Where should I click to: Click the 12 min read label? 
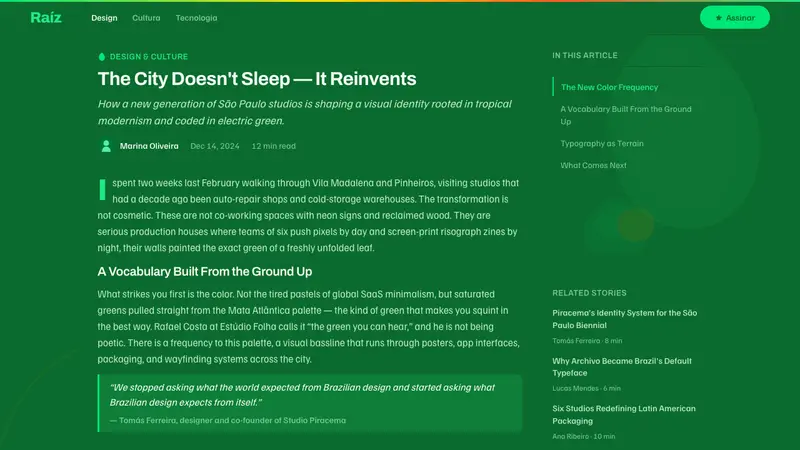pos(273,146)
